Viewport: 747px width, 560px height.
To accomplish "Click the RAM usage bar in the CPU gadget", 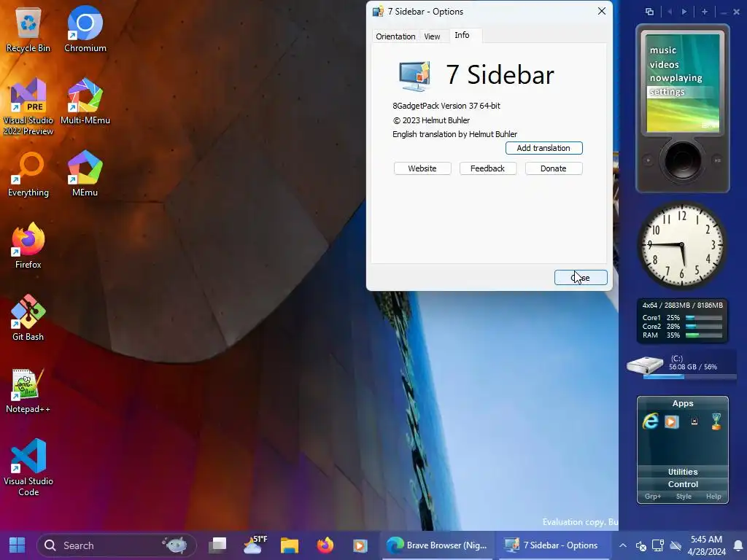I will tap(704, 335).
